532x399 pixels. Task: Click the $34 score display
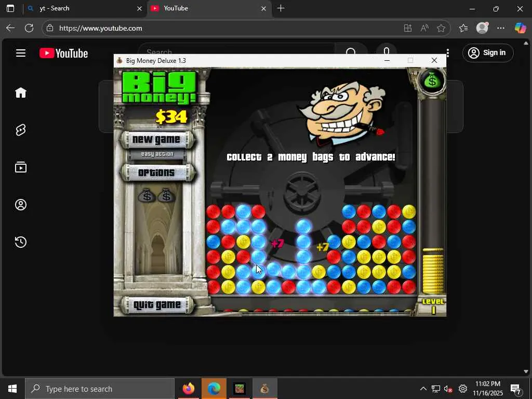click(x=171, y=117)
